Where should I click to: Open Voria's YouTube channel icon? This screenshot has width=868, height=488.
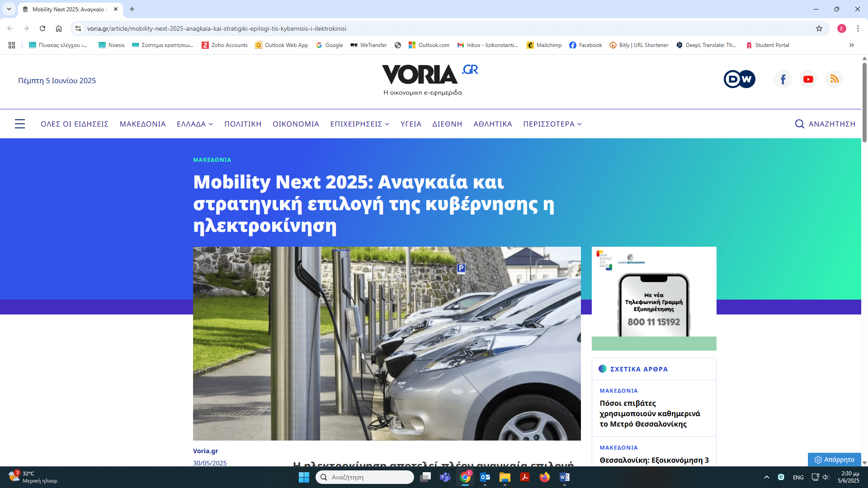coord(808,79)
